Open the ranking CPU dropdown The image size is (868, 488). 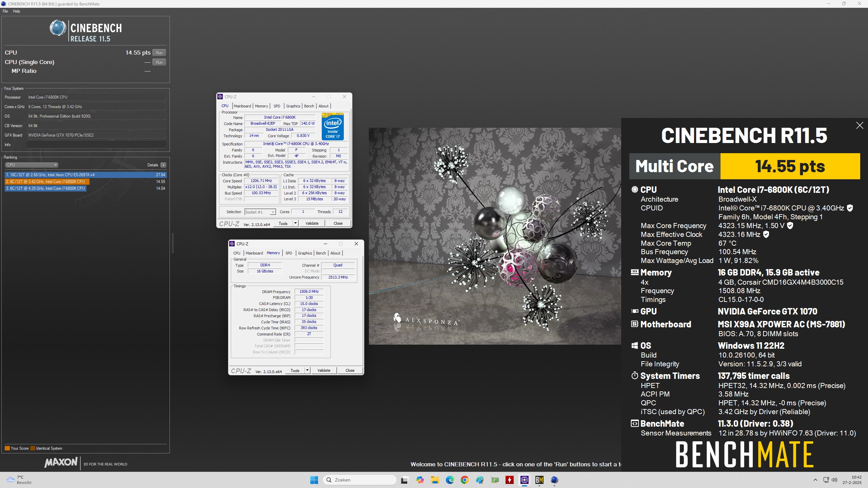coord(32,165)
